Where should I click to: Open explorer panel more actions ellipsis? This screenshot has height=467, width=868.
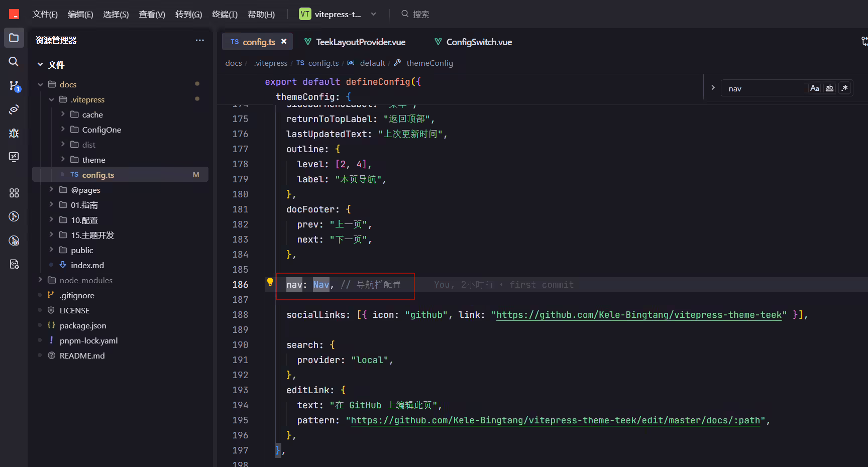coord(200,40)
